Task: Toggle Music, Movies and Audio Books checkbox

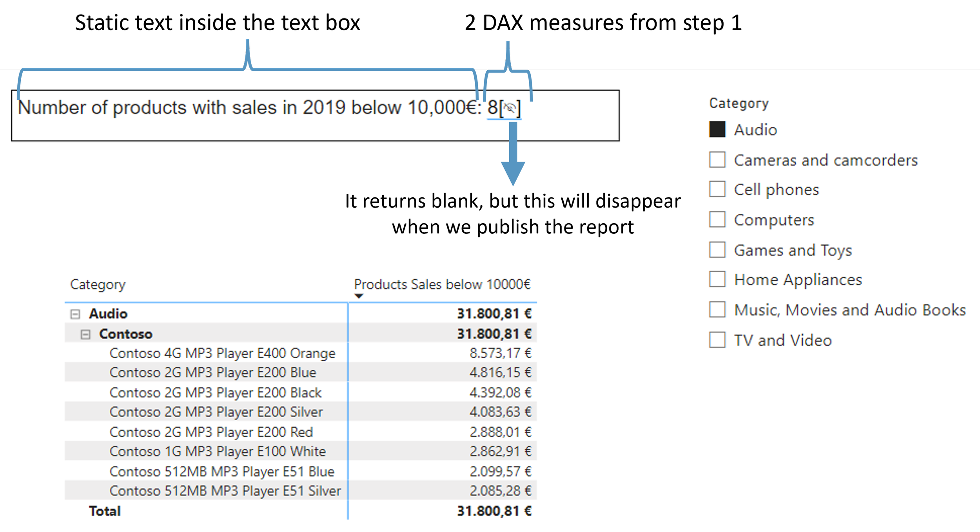Action: tap(717, 310)
